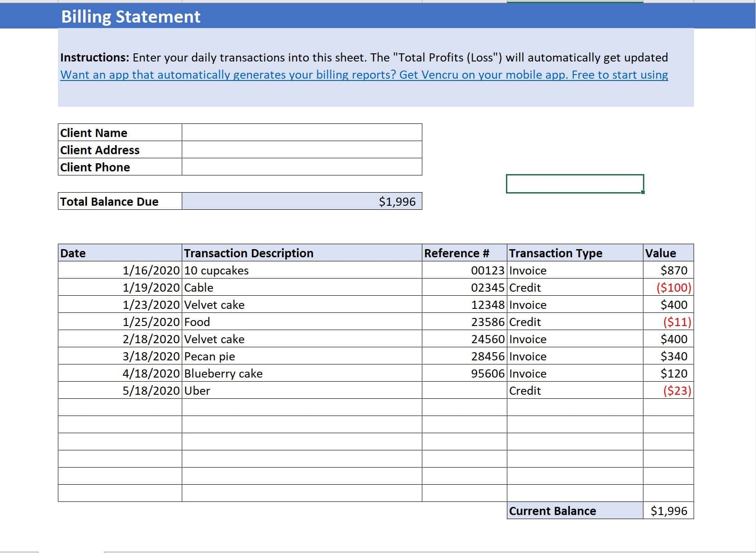Select the $1,996 Current Balance amount
This screenshot has width=756, height=553.
pos(669,511)
